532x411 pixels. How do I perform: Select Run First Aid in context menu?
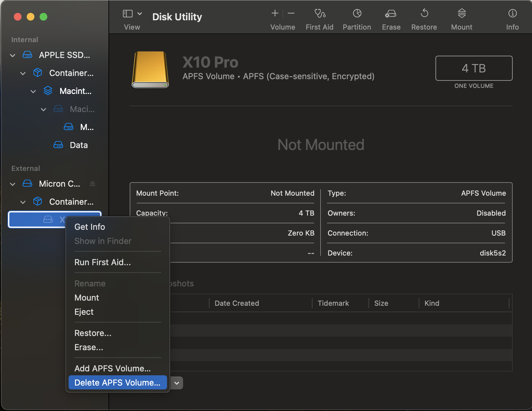(x=102, y=262)
